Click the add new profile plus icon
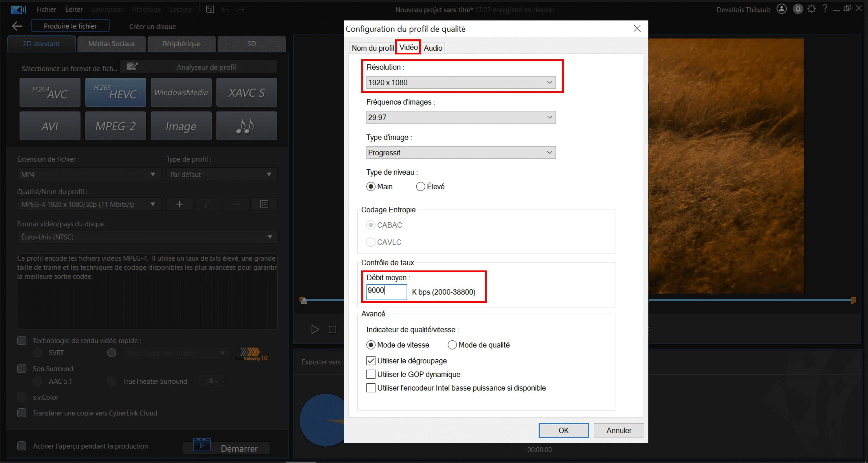Image resolution: width=868 pixels, height=463 pixels. 180,204
